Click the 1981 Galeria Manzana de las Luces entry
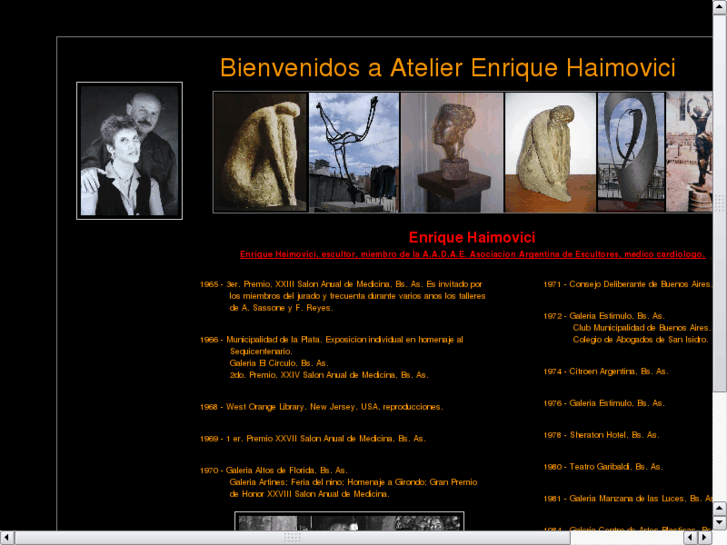The width and height of the screenshot is (727, 545). [628, 499]
